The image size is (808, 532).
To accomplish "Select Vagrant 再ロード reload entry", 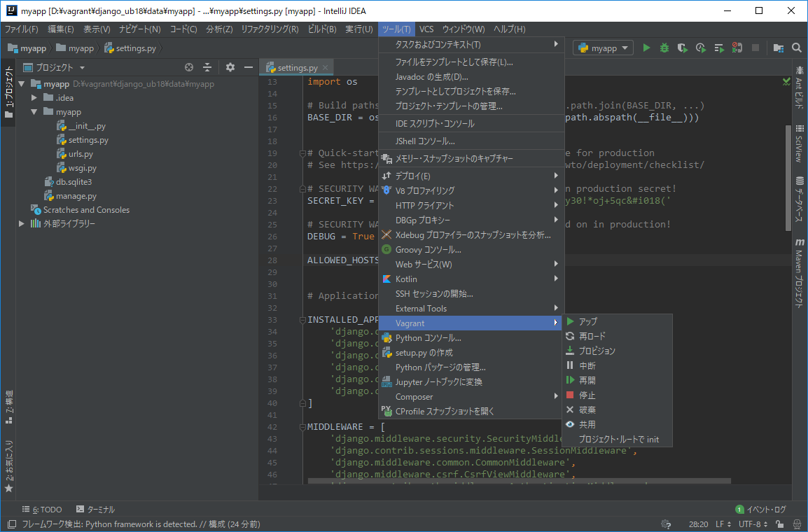I will point(617,336).
